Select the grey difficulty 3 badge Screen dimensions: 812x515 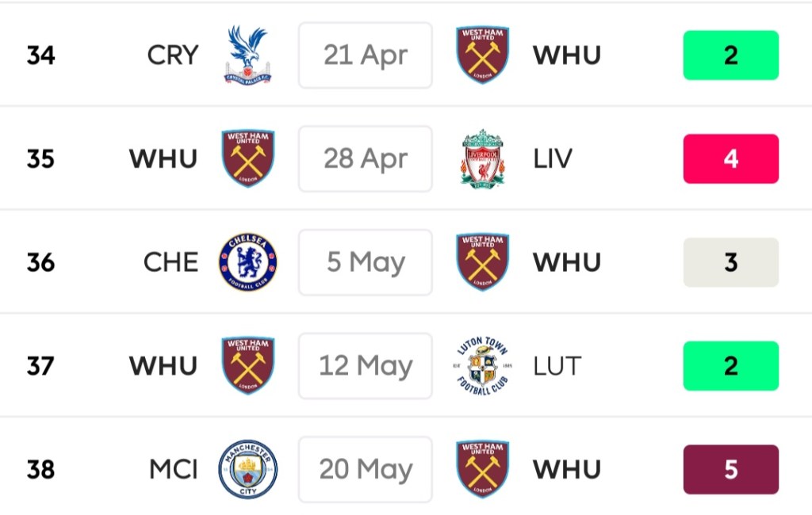point(730,262)
